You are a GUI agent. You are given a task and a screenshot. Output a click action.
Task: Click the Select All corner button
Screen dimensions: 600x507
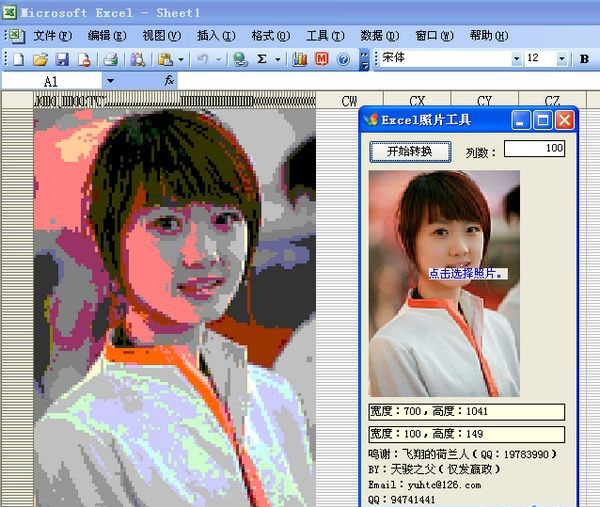tap(18, 100)
